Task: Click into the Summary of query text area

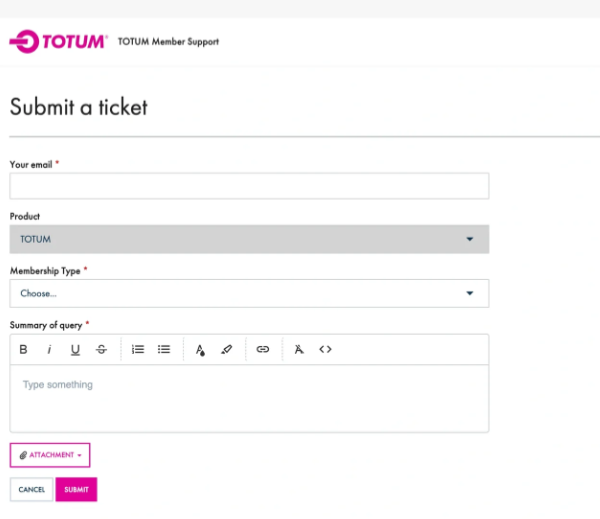Action: [x=249, y=398]
